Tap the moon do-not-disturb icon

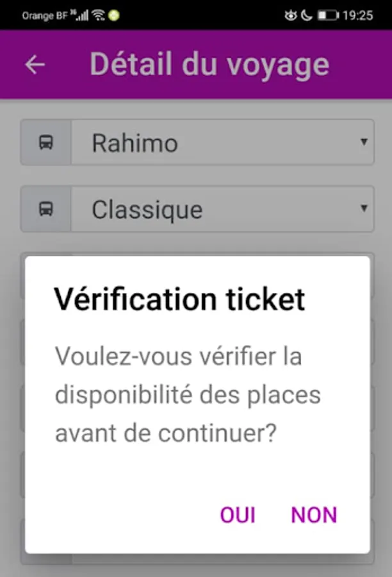pyautogui.click(x=306, y=15)
